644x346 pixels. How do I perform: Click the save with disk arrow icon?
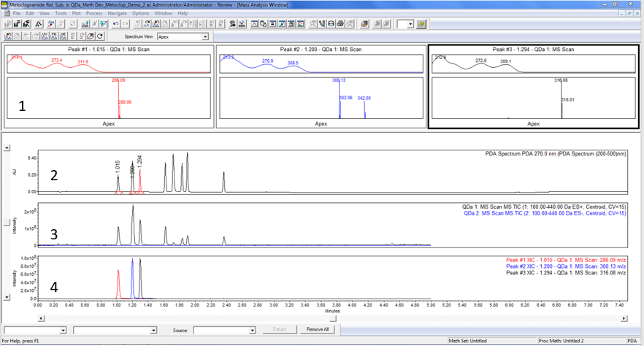[26, 24]
